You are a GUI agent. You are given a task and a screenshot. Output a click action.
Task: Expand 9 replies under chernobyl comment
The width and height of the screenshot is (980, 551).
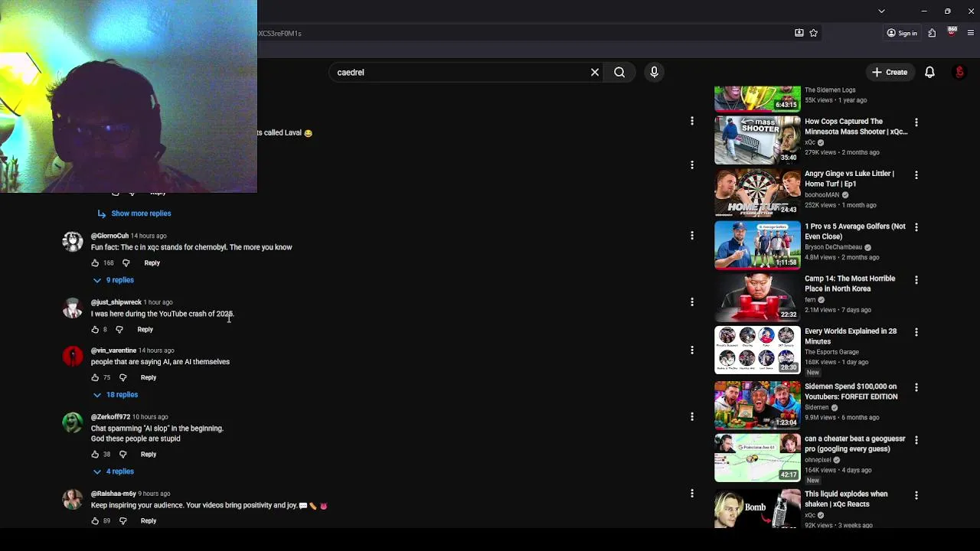[113, 280]
